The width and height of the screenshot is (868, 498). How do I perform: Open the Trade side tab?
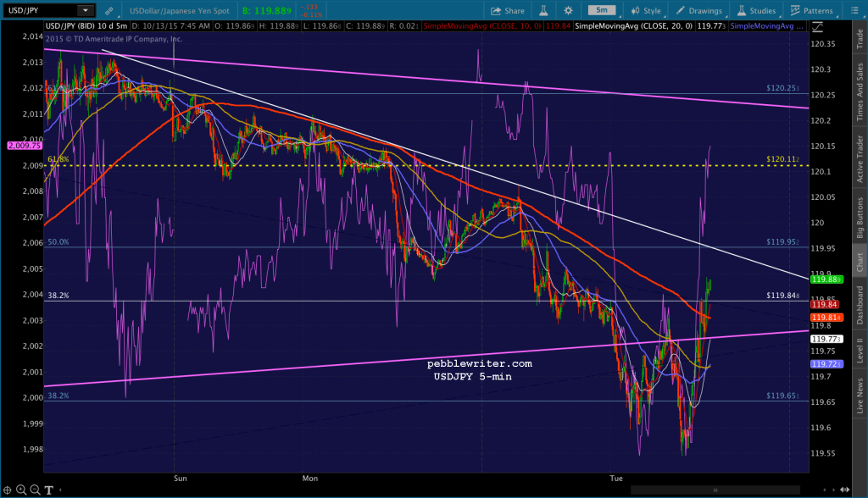(860, 38)
